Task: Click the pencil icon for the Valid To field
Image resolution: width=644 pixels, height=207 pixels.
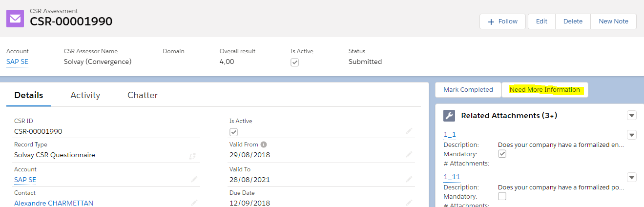Action: point(409,179)
